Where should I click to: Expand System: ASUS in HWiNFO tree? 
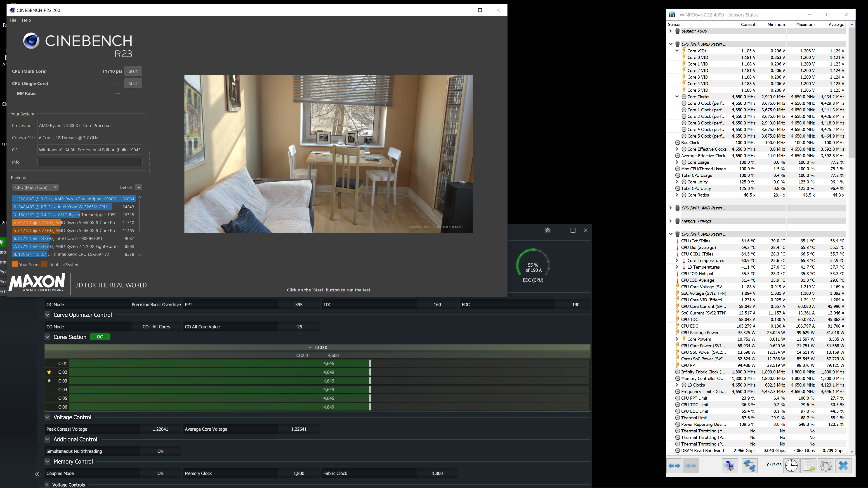pos(670,31)
